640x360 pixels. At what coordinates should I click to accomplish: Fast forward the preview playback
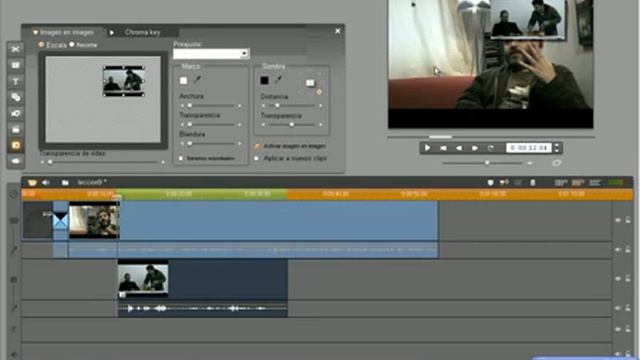point(475,148)
